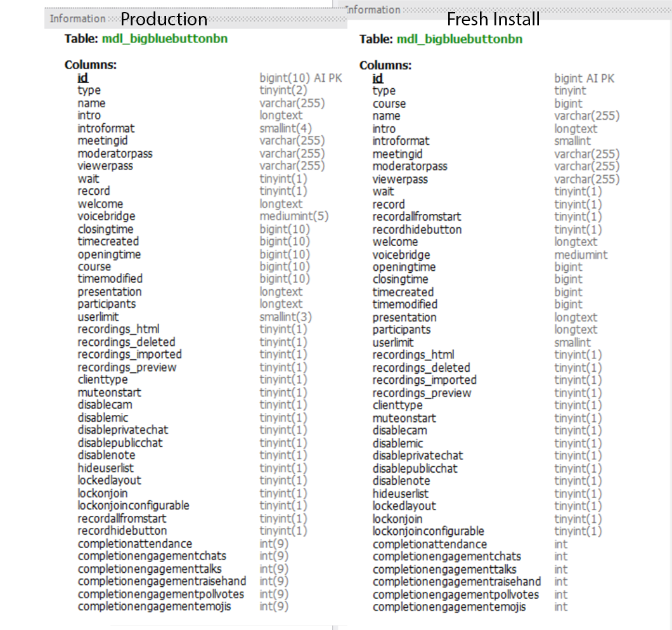Screen dimensions: 672x630
Task: Click the 'introformat' column in the Fresh Install panel
Action: pos(401,141)
